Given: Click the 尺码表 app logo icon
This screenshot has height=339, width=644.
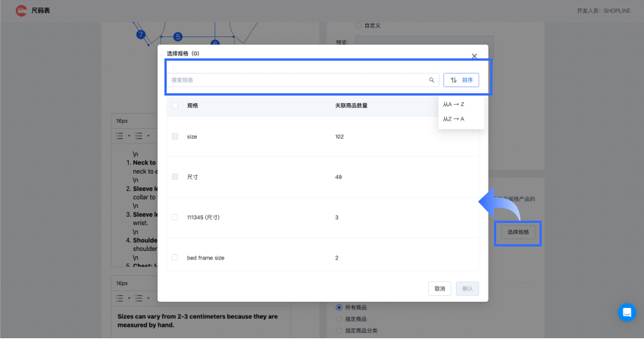Looking at the screenshot, I should point(21,11).
